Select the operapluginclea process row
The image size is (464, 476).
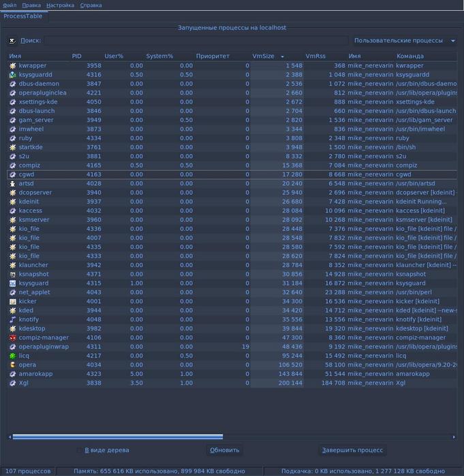pos(232,93)
